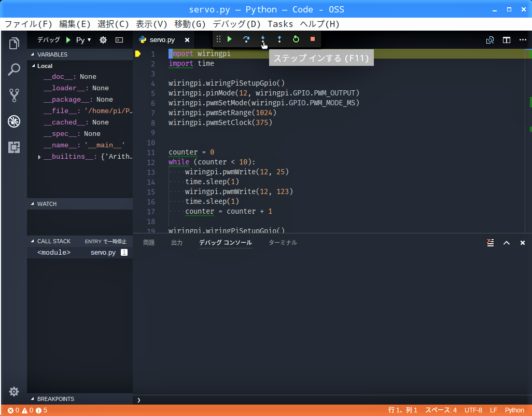This screenshot has height=416, width=532.
Task: Select the __file__ variable row
Action: (x=80, y=111)
